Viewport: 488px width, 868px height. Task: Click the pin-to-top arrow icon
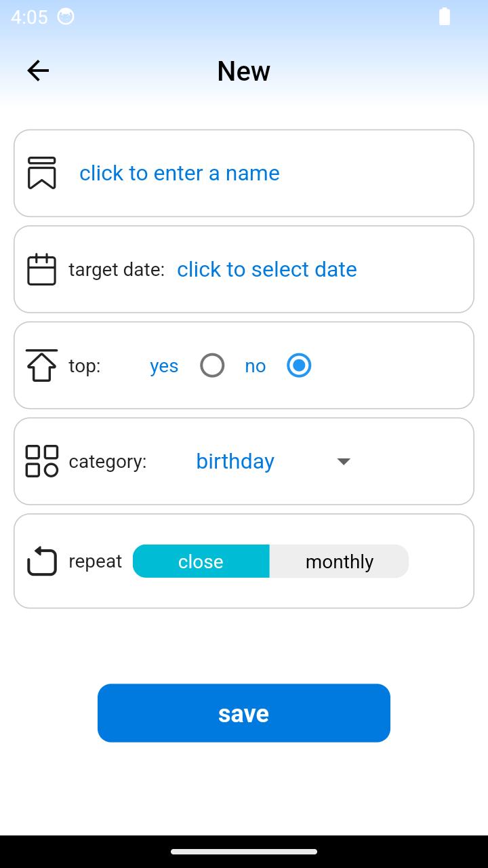[42, 366]
